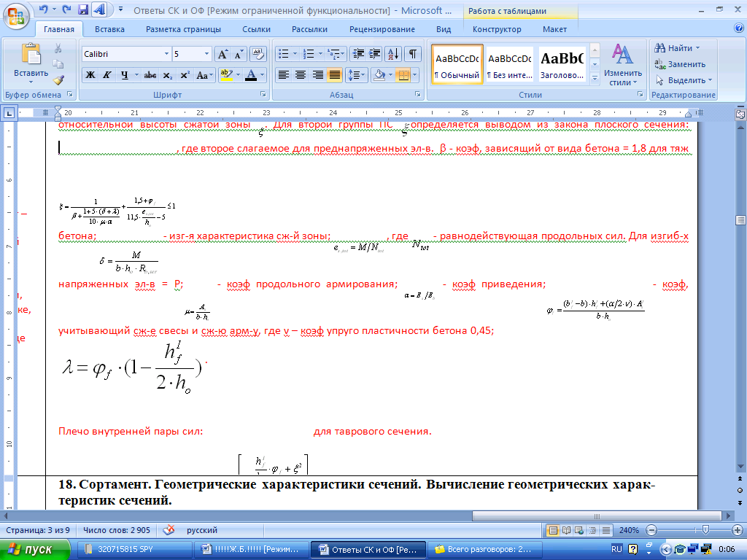747x560 pixels.
Task: Decrease font size with Shrink Font icon
Action: coord(239,54)
